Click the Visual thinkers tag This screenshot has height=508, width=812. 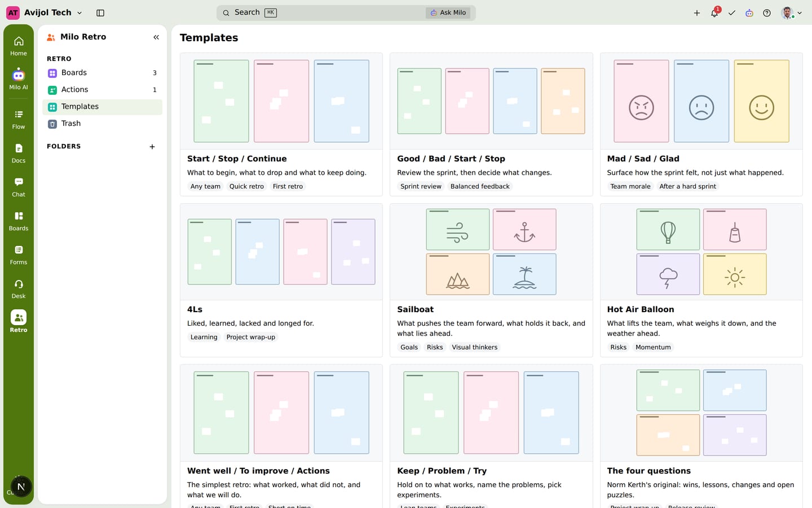click(x=475, y=347)
